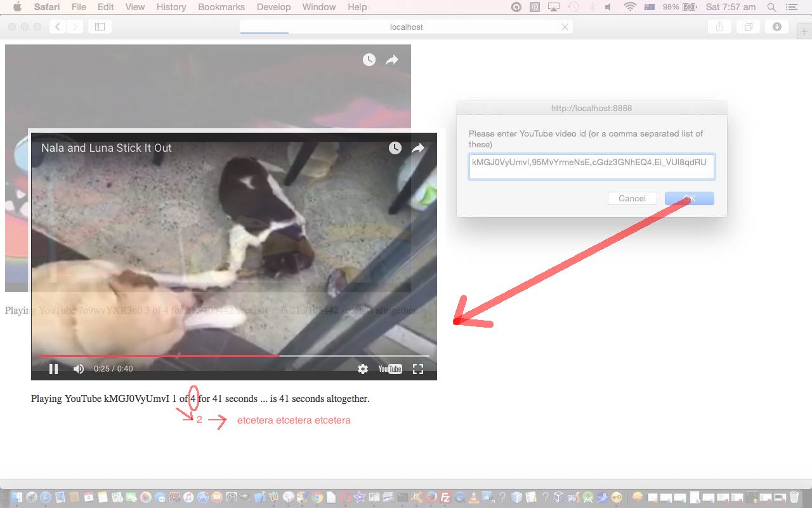Open the YouTube player settings gear
Image resolution: width=812 pixels, height=508 pixels.
click(363, 369)
